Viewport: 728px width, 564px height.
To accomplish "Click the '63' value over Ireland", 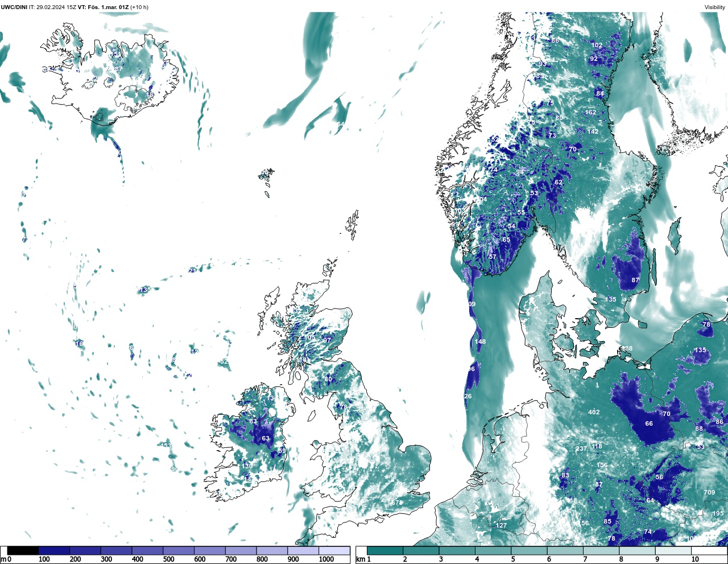I will [x=266, y=439].
